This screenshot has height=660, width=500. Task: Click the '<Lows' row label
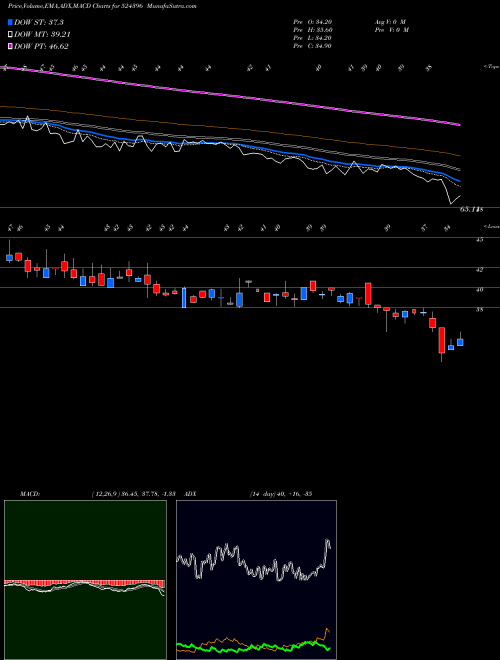coord(491,226)
